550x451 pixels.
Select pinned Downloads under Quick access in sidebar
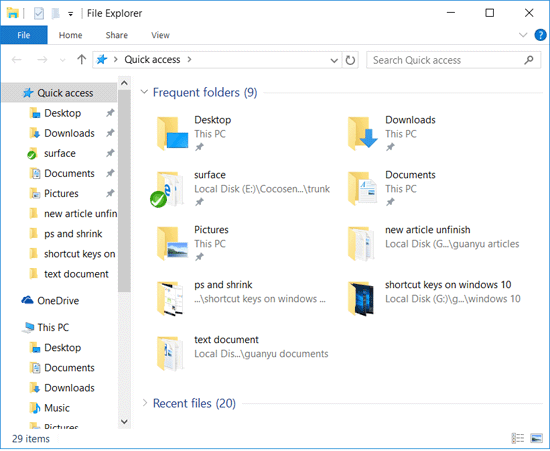(x=69, y=133)
